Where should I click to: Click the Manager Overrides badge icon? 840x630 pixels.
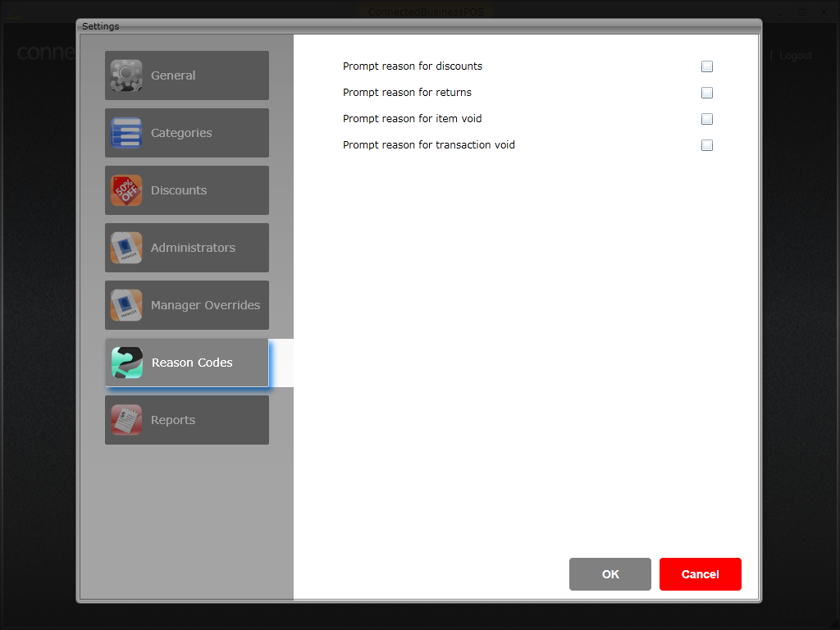click(126, 305)
